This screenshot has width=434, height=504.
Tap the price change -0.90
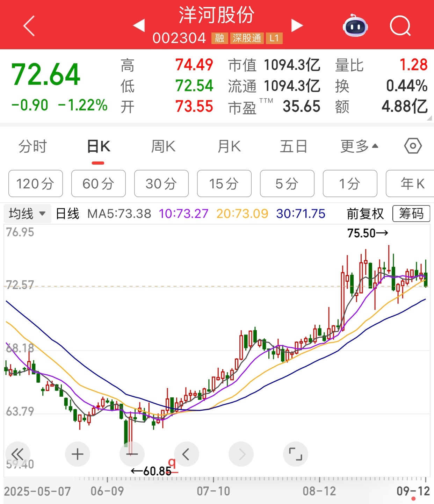tap(30, 105)
